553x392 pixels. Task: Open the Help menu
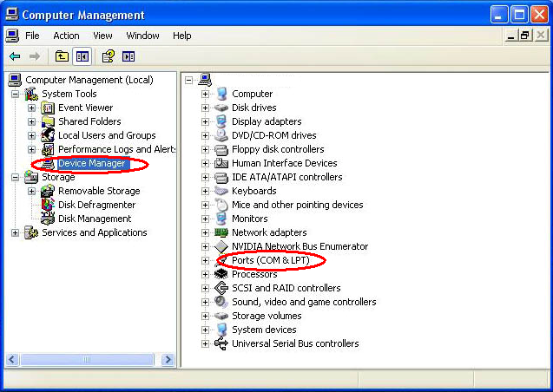182,36
